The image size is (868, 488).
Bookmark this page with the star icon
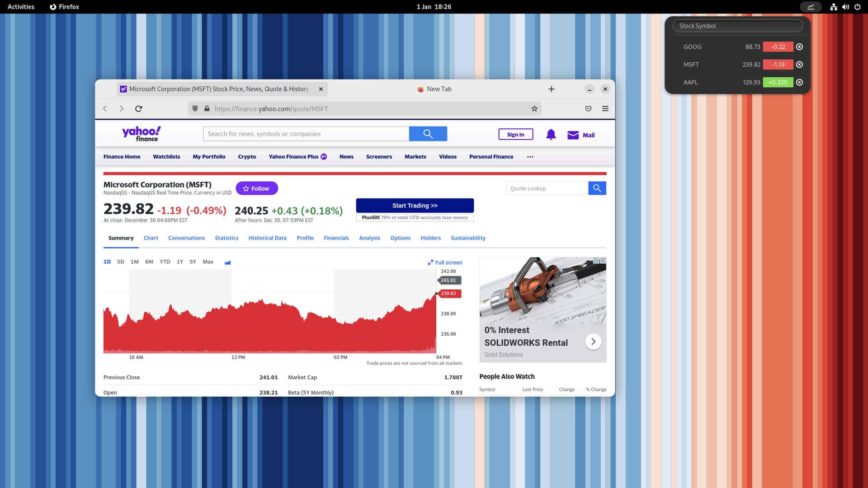click(x=534, y=108)
